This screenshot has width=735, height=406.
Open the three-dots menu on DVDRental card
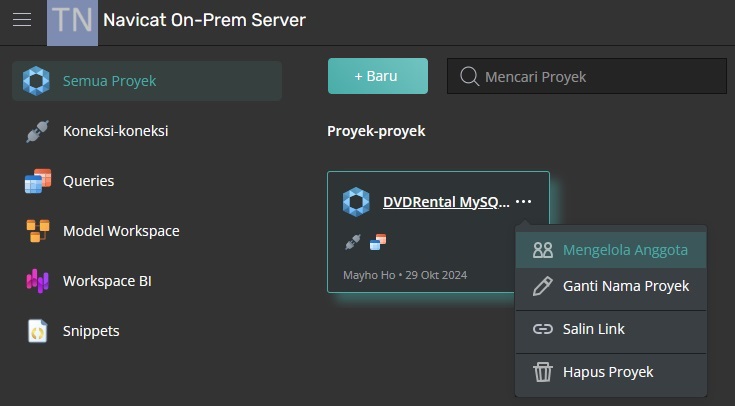[x=523, y=202]
